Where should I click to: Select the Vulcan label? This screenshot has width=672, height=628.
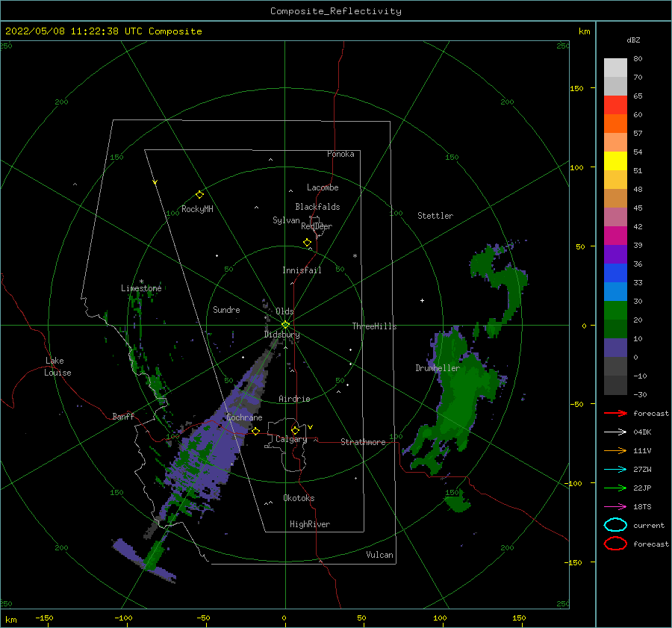pyautogui.click(x=379, y=555)
